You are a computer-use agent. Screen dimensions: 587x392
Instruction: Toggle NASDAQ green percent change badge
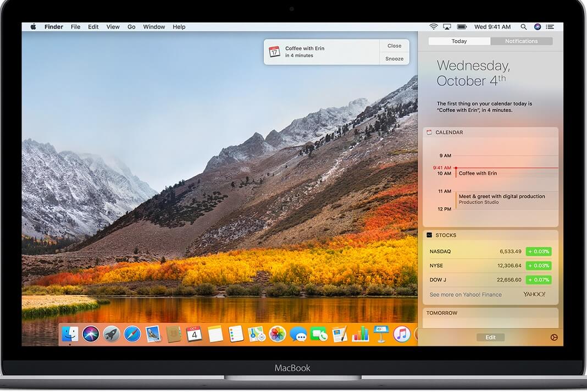(538, 252)
